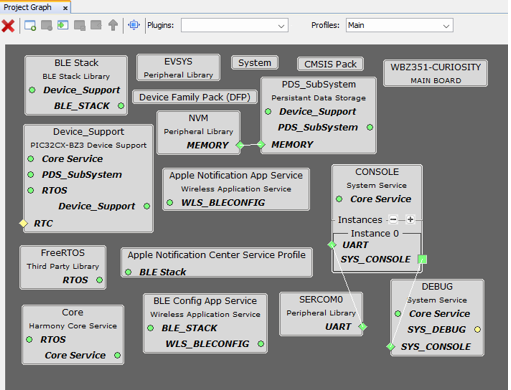Click WLS_BLECONFIG output circle in BLE Config App
This screenshot has width=511, height=390.
pos(261,344)
